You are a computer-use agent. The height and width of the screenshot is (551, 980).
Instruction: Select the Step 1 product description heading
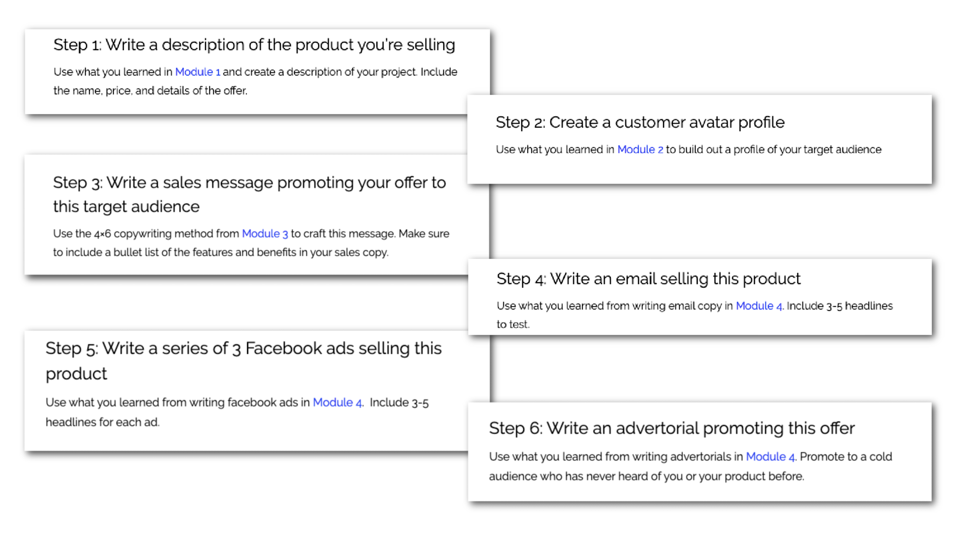tap(254, 45)
